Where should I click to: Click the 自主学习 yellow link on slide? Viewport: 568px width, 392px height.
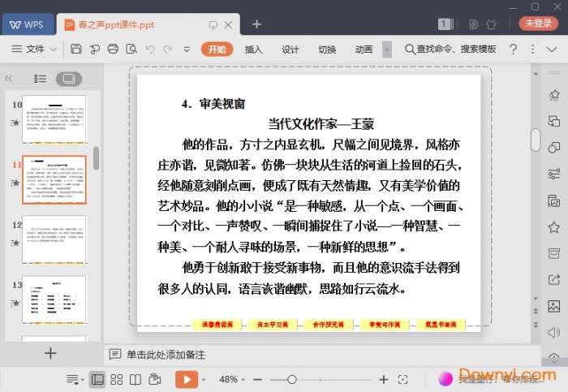[x=273, y=325]
